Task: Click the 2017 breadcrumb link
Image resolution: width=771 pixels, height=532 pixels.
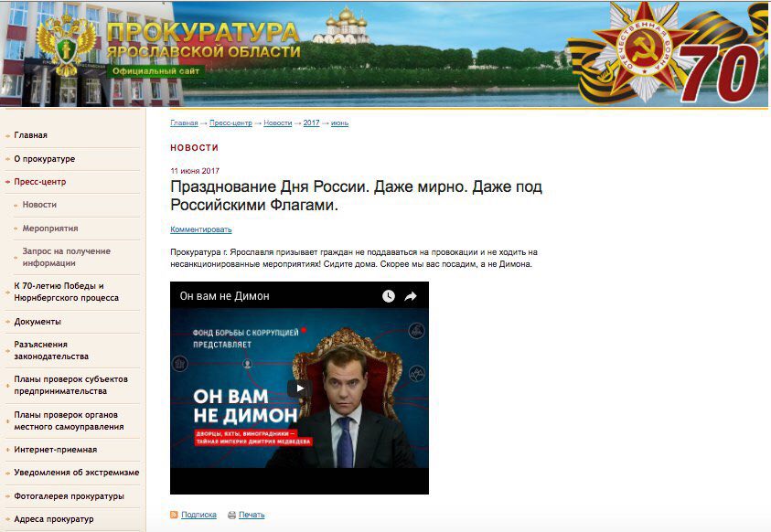Action: pos(311,122)
